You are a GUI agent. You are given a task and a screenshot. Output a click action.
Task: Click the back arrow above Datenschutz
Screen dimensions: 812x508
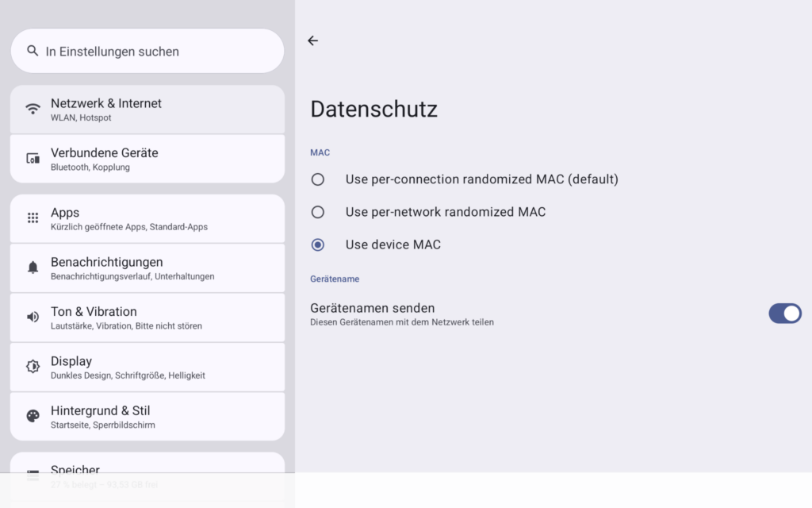[x=313, y=40]
